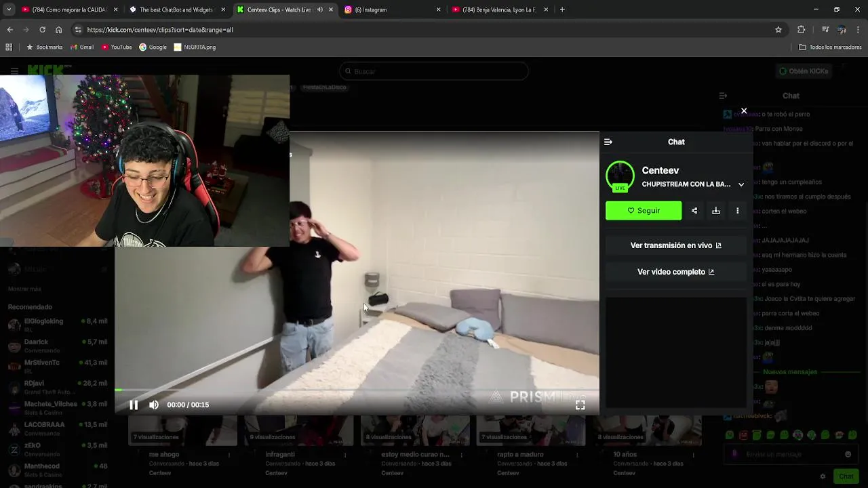Screen dimensions: 868x488
Task: Open Chrome's three-dot menu
Action: [859, 30]
